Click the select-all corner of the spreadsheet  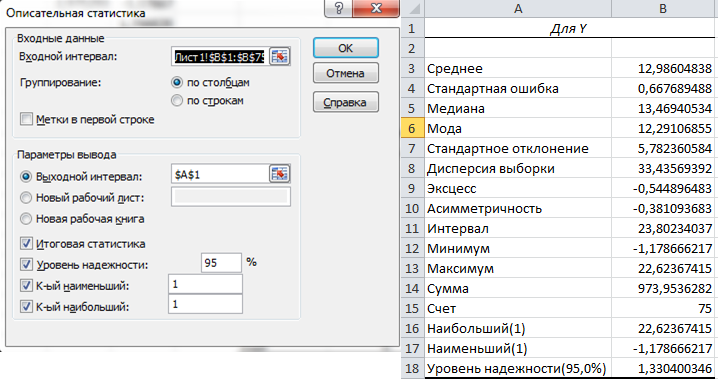click(412, 9)
